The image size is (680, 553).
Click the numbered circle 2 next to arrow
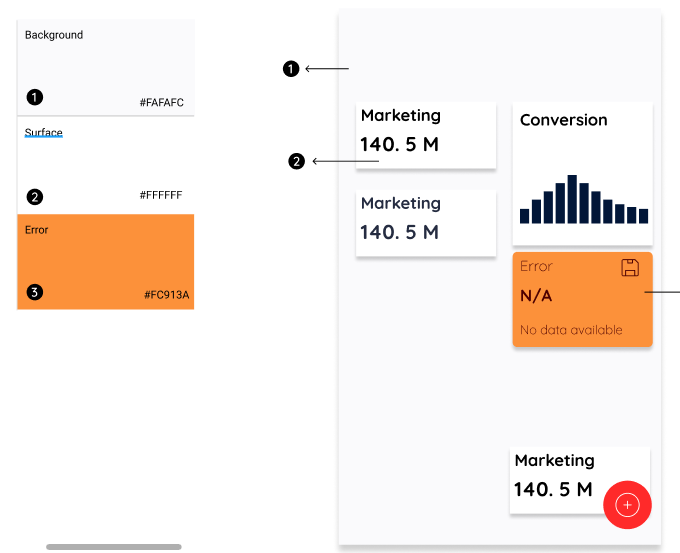point(297,161)
